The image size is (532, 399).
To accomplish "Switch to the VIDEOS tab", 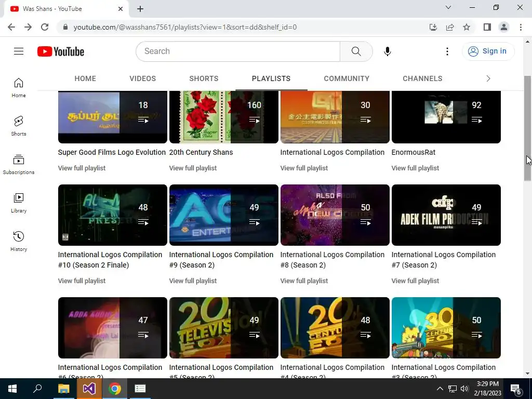I will [x=142, y=79].
